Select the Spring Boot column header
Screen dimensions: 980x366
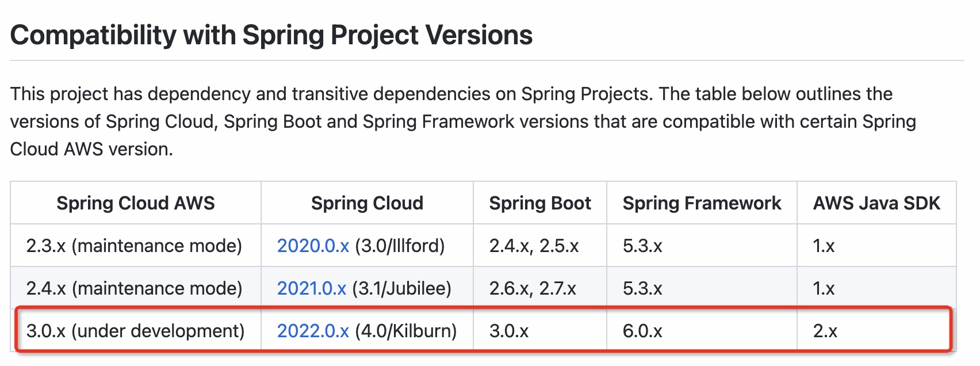coord(539,203)
